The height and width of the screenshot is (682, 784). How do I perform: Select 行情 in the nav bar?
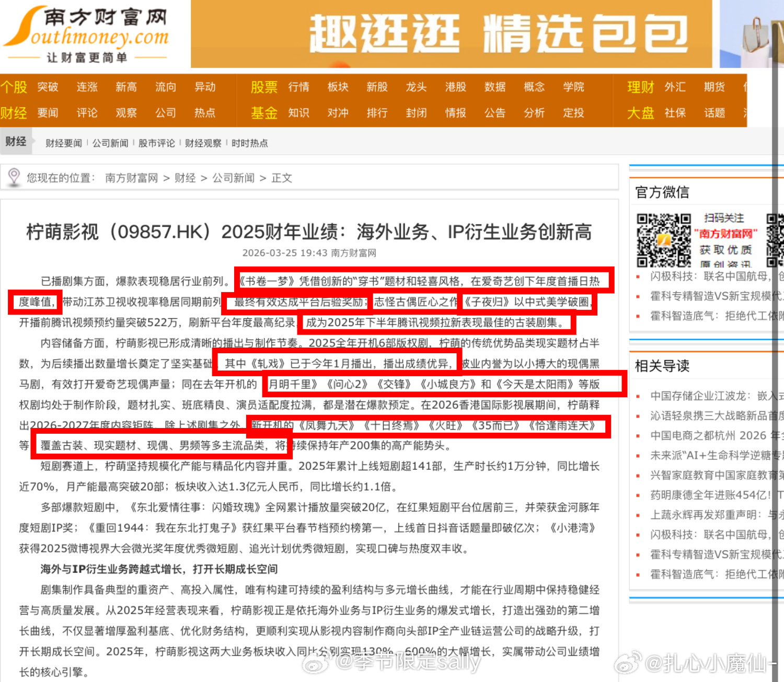[x=298, y=87]
